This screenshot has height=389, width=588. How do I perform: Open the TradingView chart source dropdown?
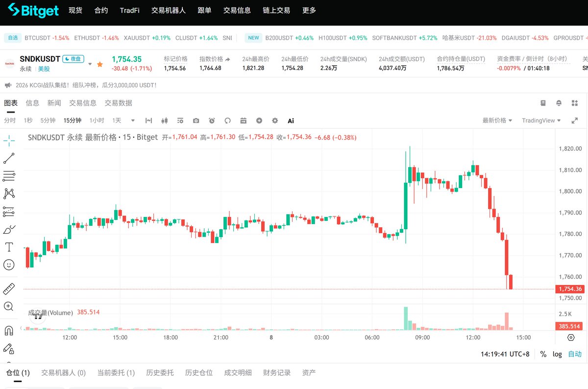click(x=541, y=121)
